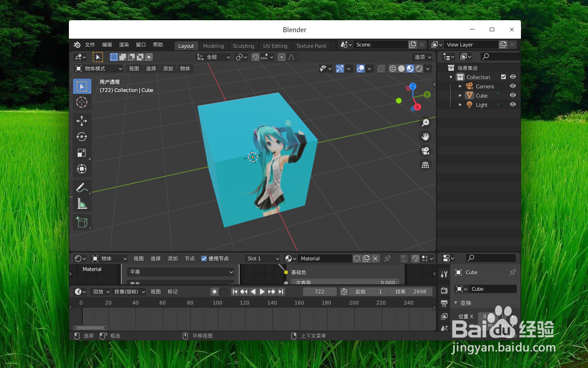Screen dimensions: 588x368
Task: Click the 起始 start frame field
Action: point(368,292)
